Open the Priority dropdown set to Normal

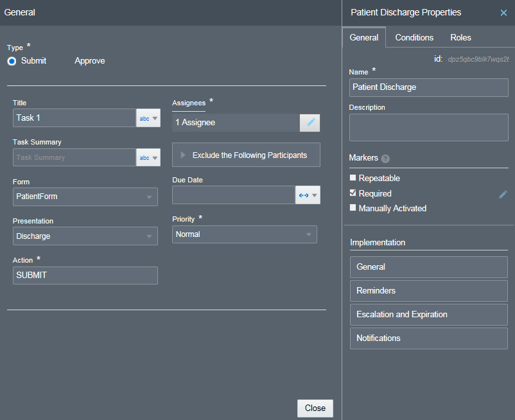(244, 234)
